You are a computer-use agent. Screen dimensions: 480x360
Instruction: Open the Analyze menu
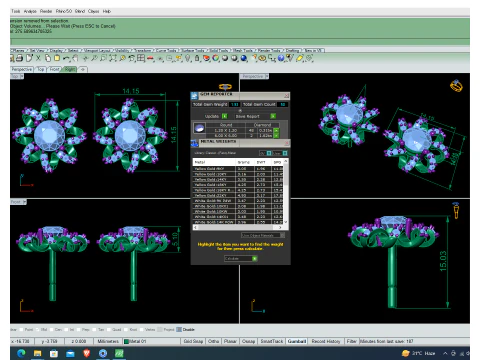[30, 11]
